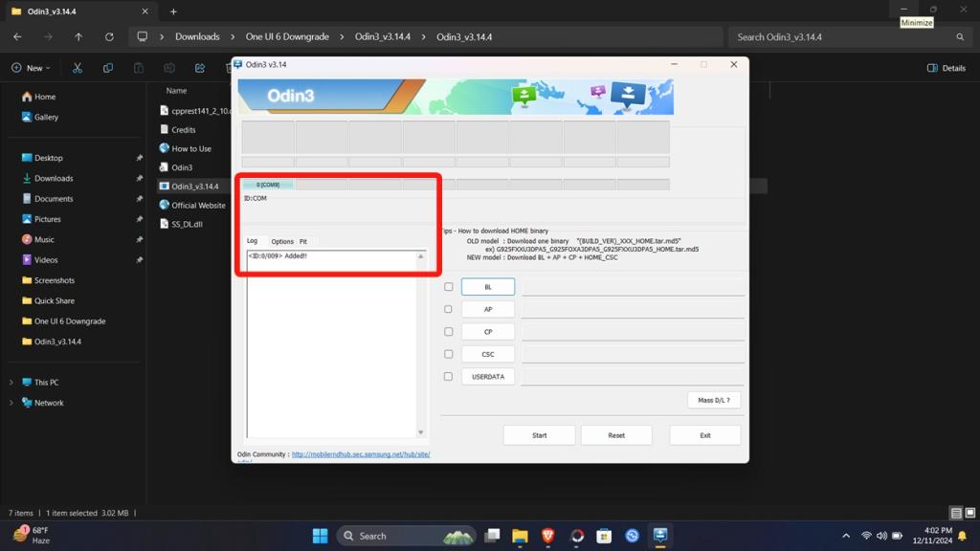Viewport: 980px width, 551px height.
Task: Enable the BL checkbox in Odin
Action: coord(447,286)
